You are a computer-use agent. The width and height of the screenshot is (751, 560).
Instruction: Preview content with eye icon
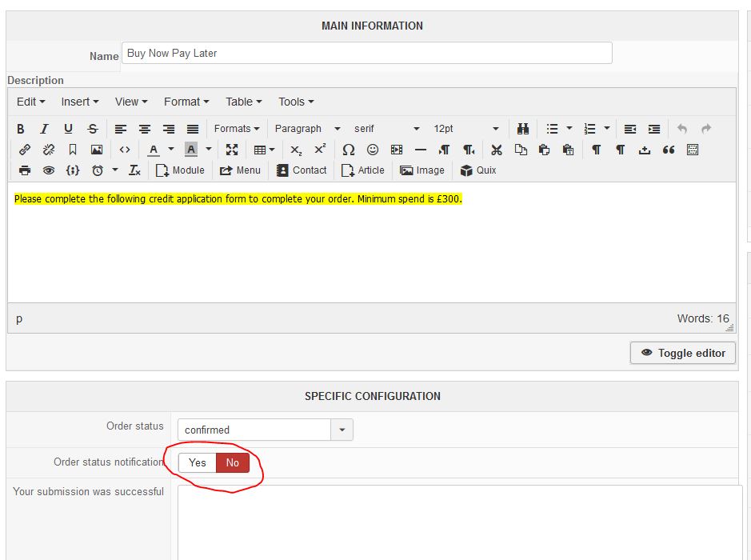tap(49, 170)
